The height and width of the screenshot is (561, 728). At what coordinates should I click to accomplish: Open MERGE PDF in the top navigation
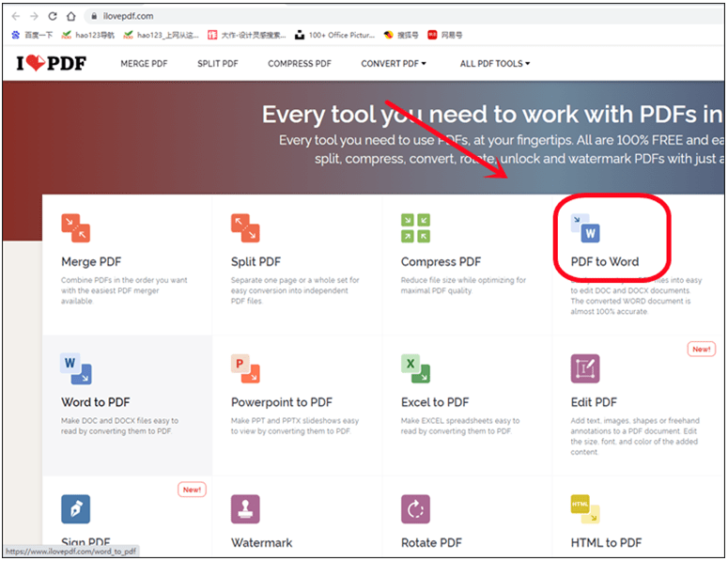(144, 64)
